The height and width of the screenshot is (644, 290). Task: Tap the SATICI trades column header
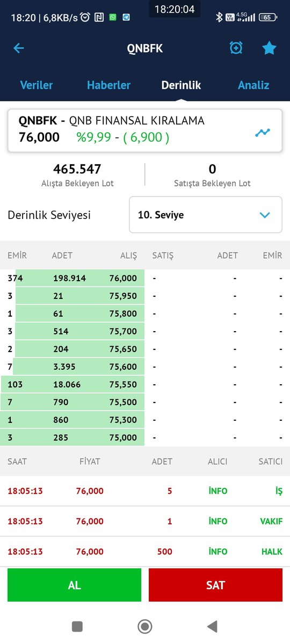[270, 462]
